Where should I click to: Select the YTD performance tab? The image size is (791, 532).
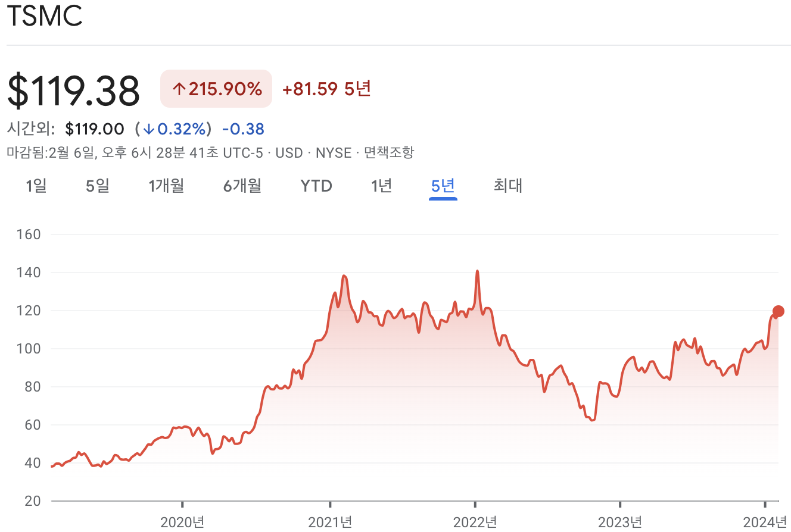point(316,186)
